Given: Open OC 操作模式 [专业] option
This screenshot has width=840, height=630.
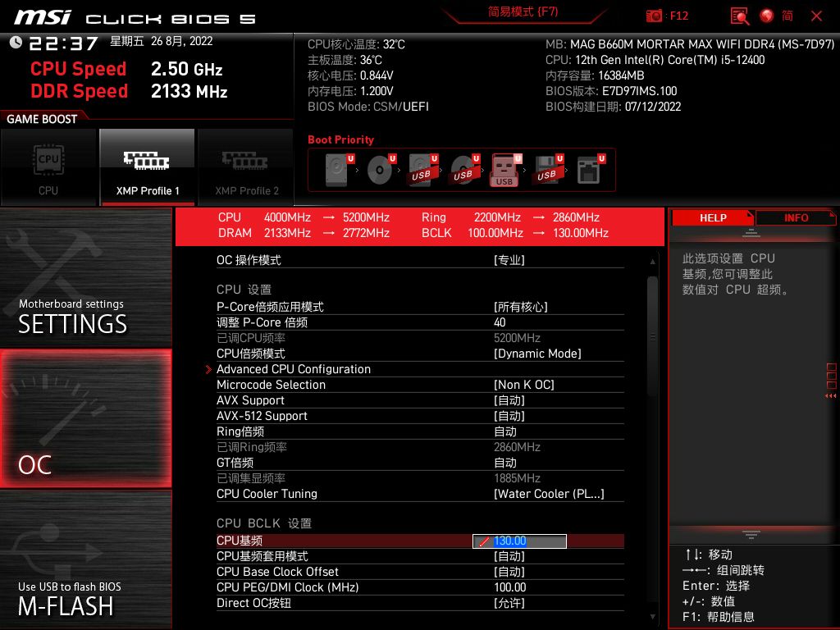Looking at the screenshot, I should click(420, 260).
